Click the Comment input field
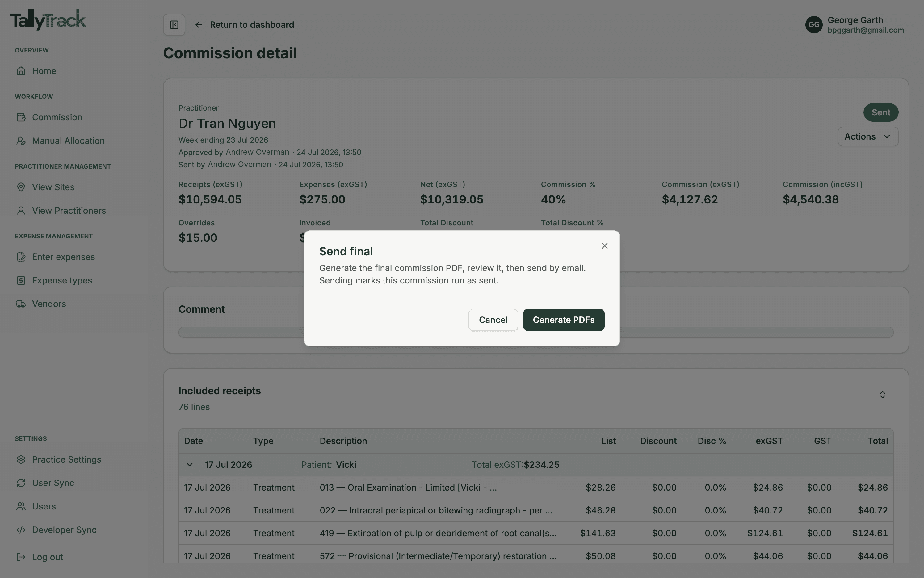Screen dimensions: 924x578 pos(535,332)
